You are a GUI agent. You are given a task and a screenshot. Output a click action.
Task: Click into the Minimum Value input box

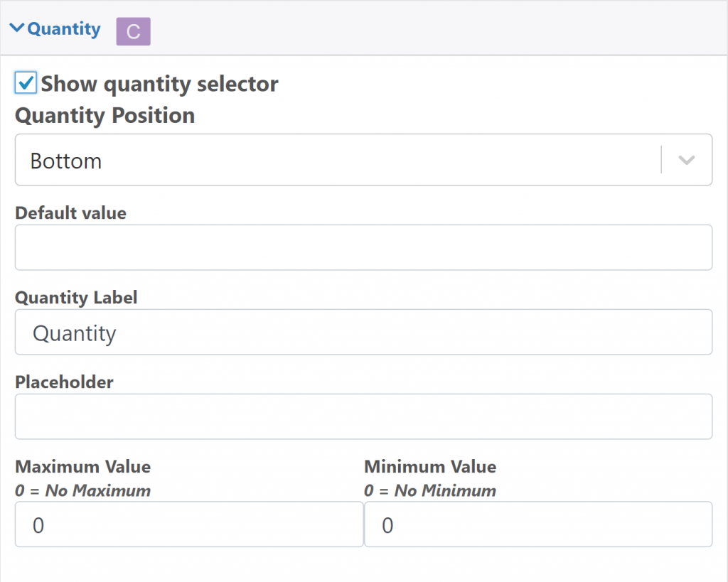538,524
